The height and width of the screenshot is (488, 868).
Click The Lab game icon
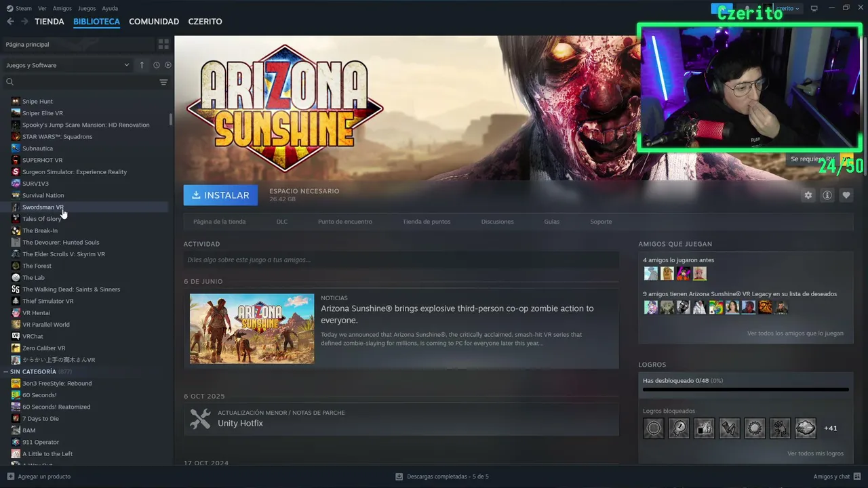pyautogui.click(x=16, y=278)
